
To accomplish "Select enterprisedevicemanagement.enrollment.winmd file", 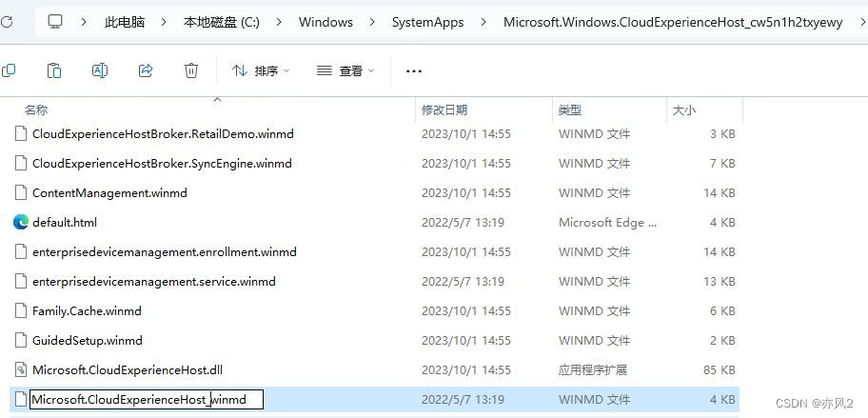I will coord(165,252).
